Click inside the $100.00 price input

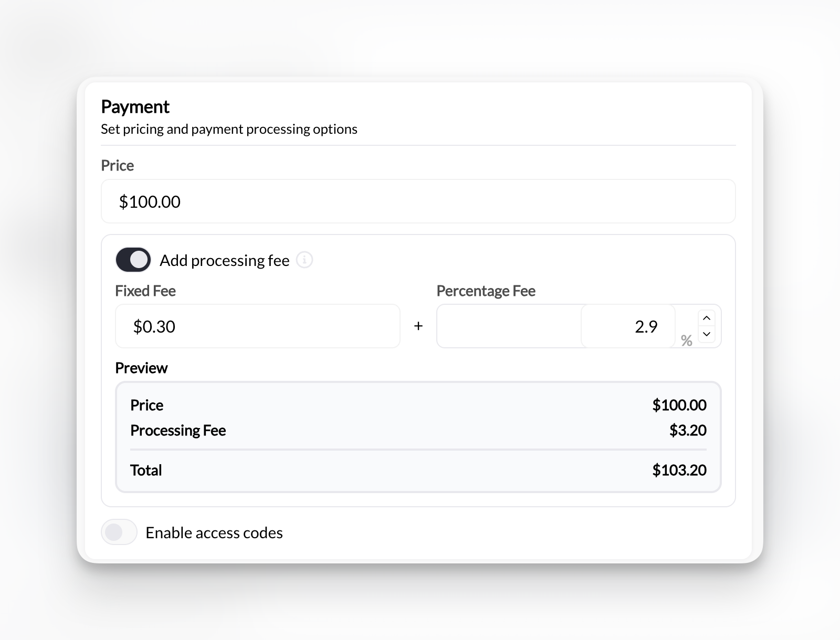point(418,201)
